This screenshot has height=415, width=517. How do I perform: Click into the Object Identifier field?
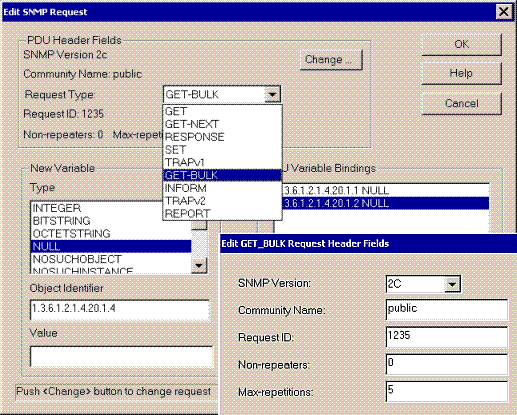[x=120, y=309]
